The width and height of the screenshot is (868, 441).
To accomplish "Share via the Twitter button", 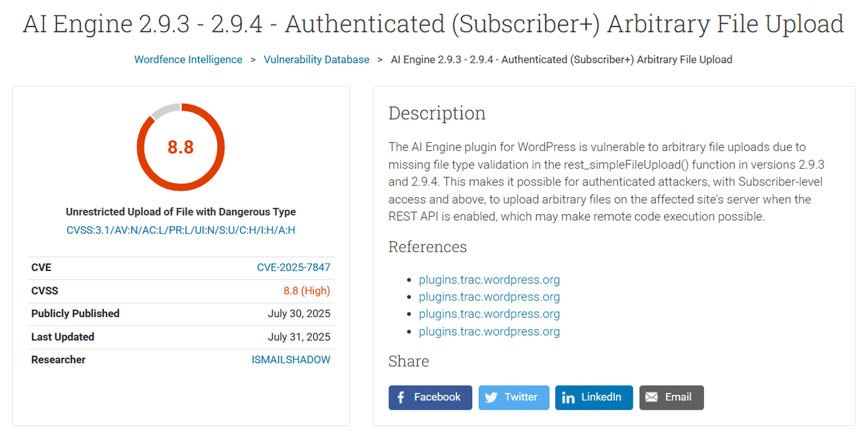I will click(514, 398).
